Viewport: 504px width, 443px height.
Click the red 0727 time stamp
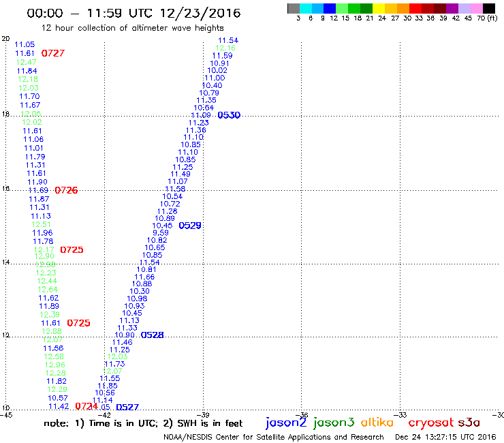click(x=53, y=53)
